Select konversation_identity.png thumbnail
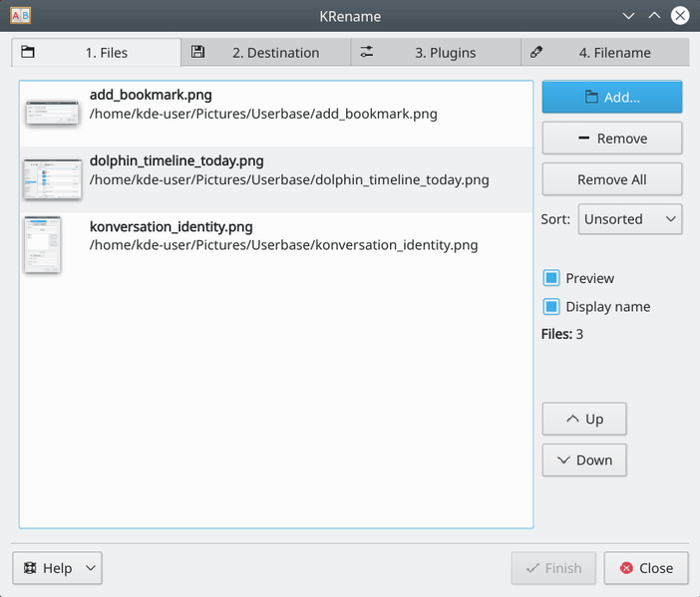This screenshot has height=597, width=700. click(x=43, y=244)
